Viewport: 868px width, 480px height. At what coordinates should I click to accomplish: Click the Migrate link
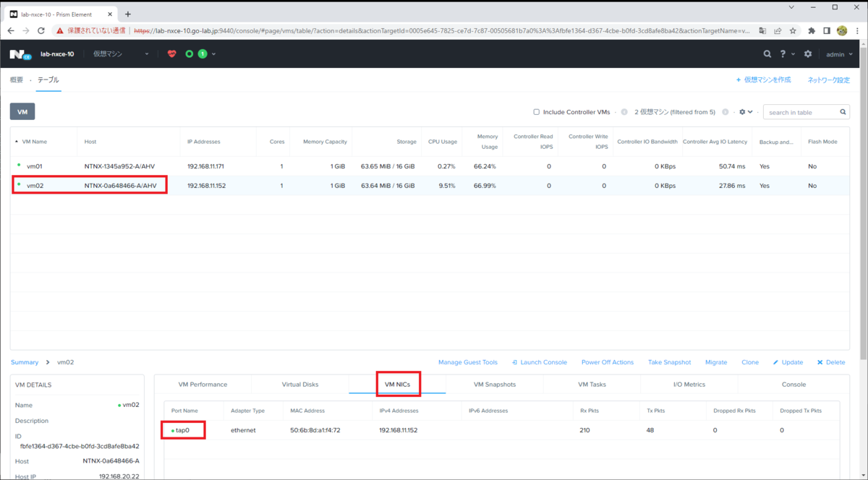[716, 362]
